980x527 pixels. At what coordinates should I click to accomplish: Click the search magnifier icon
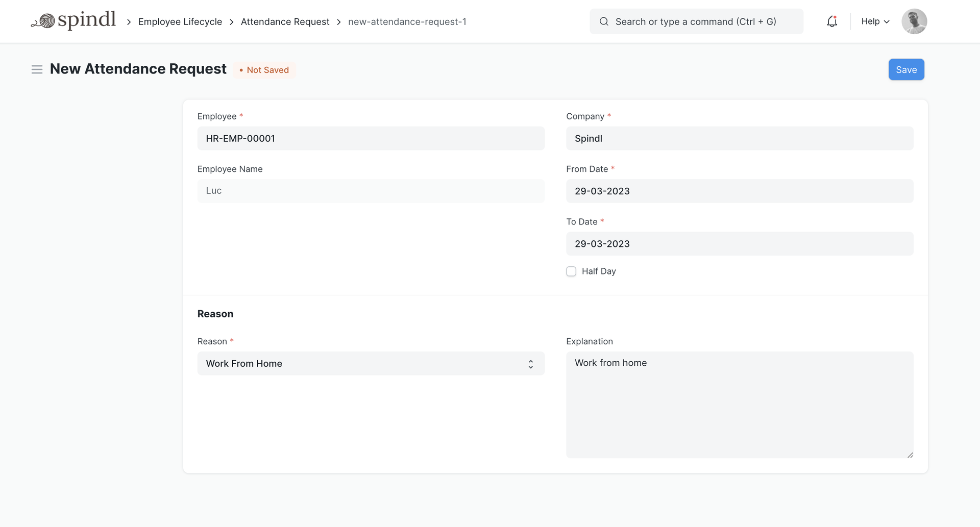click(604, 21)
